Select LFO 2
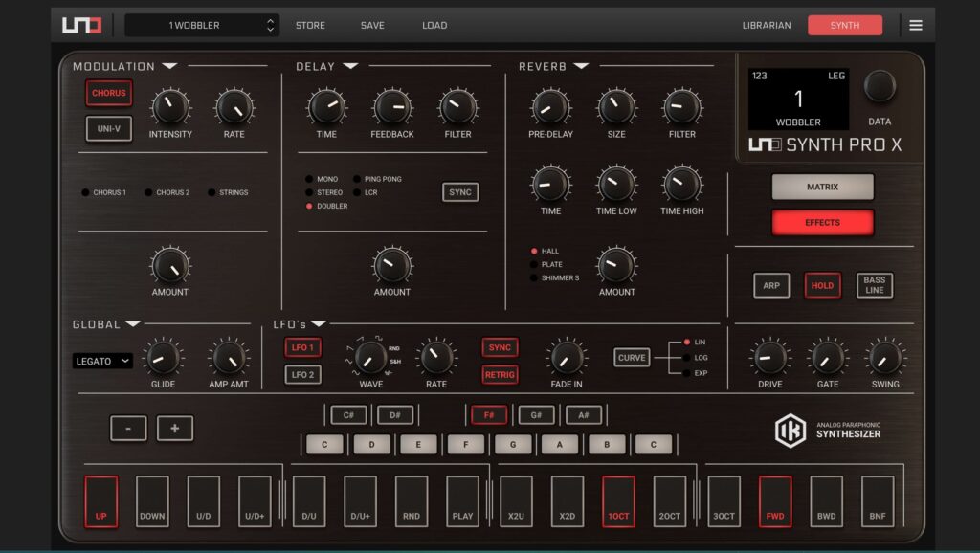This screenshot has width=980, height=553. (x=302, y=374)
